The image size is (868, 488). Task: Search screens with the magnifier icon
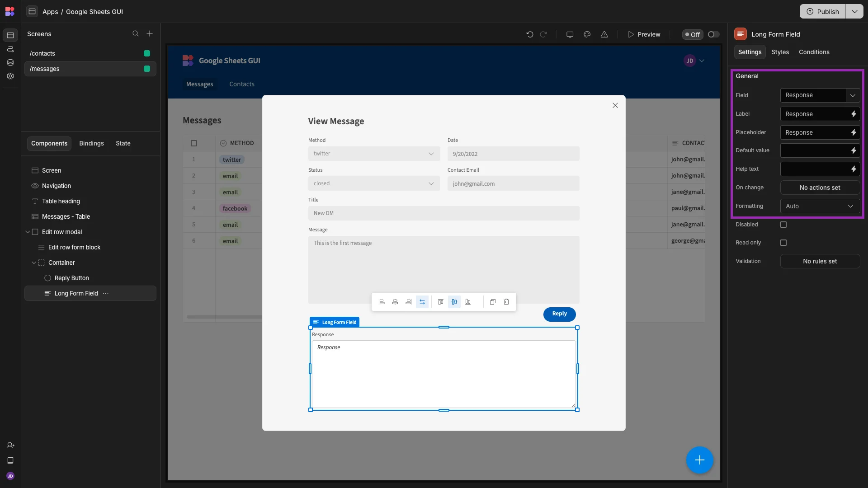pyautogui.click(x=135, y=34)
